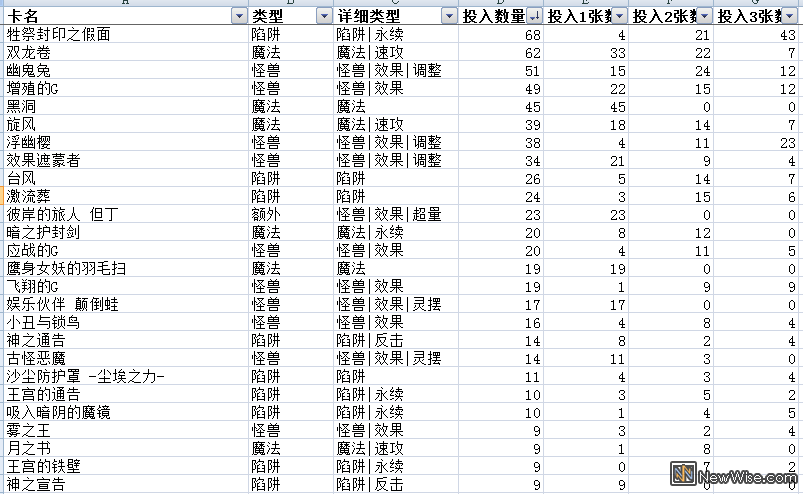
Task: Select the cell 鹰身女妖的羽毛扫
Action: 126,268
